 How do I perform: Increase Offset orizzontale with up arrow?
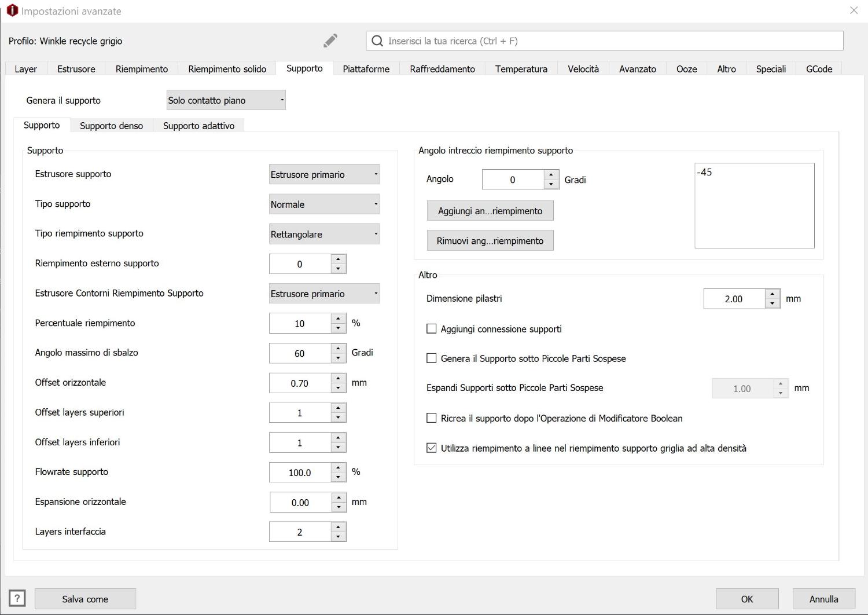click(339, 378)
